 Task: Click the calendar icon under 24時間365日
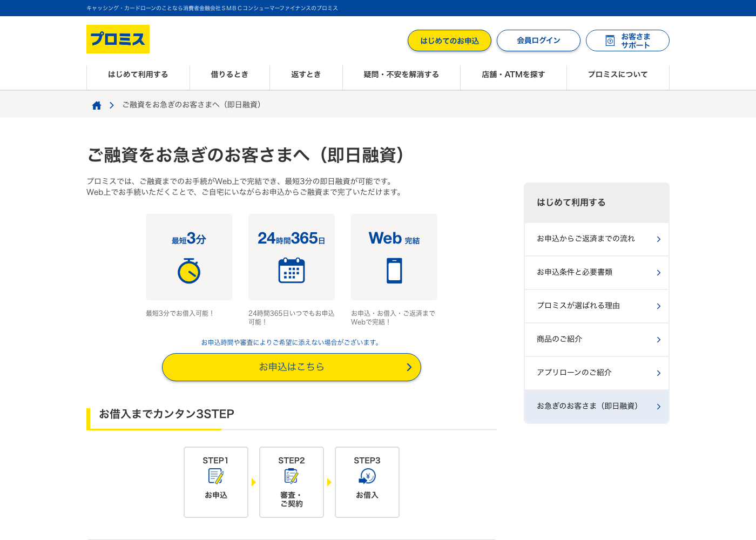tap(292, 271)
